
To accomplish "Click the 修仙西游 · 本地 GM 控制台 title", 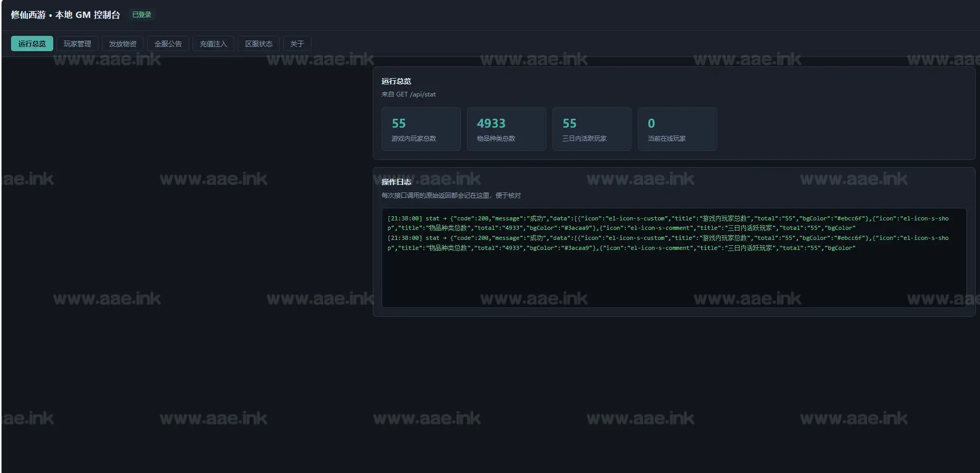I will [x=65, y=15].
